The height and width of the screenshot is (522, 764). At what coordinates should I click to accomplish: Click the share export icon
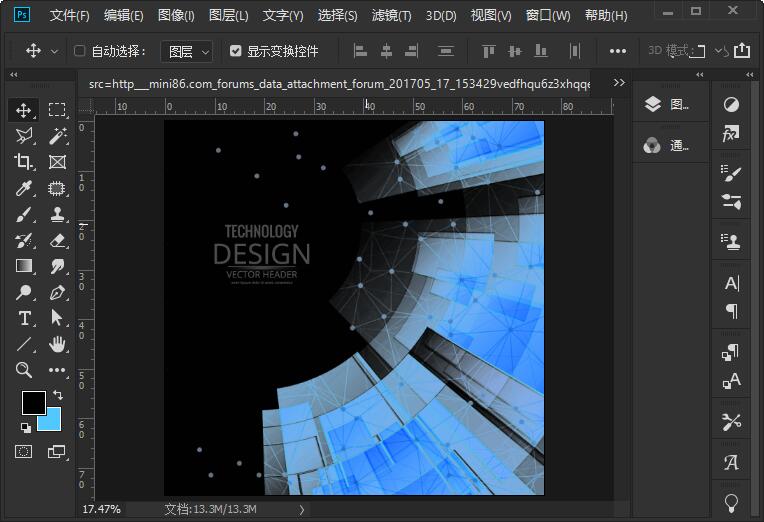(x=742, y=50)
